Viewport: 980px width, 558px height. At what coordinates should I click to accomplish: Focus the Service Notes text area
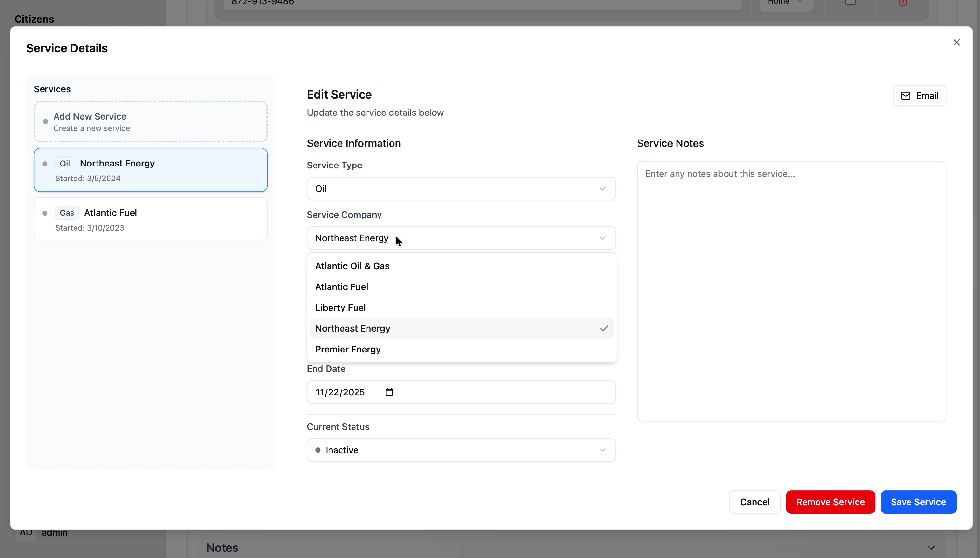pyautogui.click(x=791, y=291)
